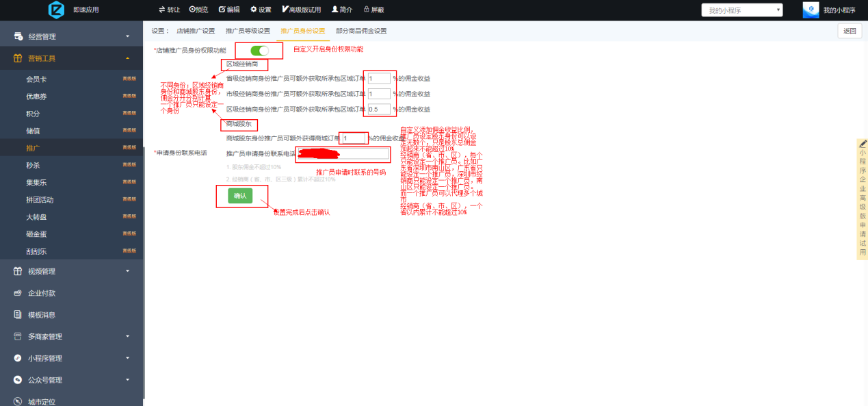Open 简介 profile icon in toolbar
Image resolution: width=868 pixels, height=406 pixels.
[x=334, y=10]
